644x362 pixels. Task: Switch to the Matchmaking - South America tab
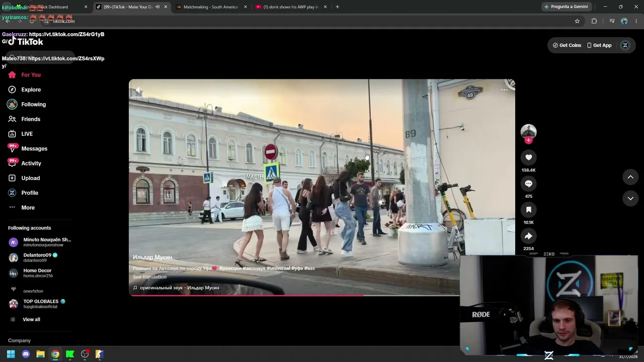pyautogui.click(x=211, y=7)
